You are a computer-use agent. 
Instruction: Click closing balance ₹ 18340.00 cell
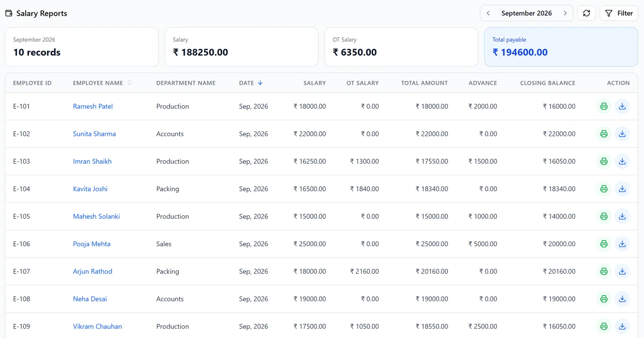(x=559, y=189)
